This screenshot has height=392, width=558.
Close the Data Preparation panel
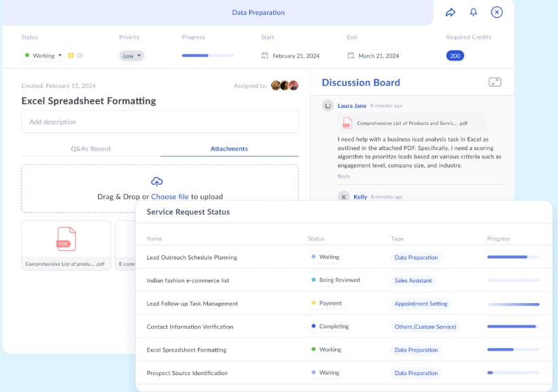[497, 12]
